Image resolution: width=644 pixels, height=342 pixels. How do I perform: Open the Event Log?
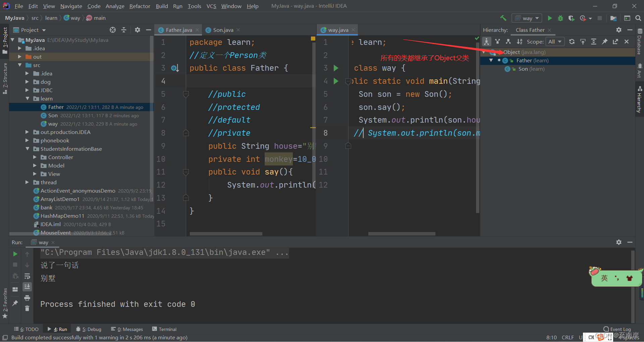point(617,329)
